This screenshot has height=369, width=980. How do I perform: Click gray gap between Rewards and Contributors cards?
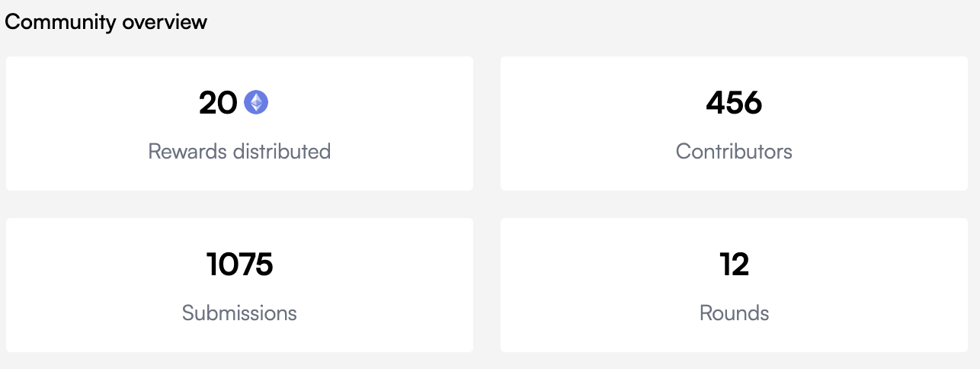click(487, 124)
